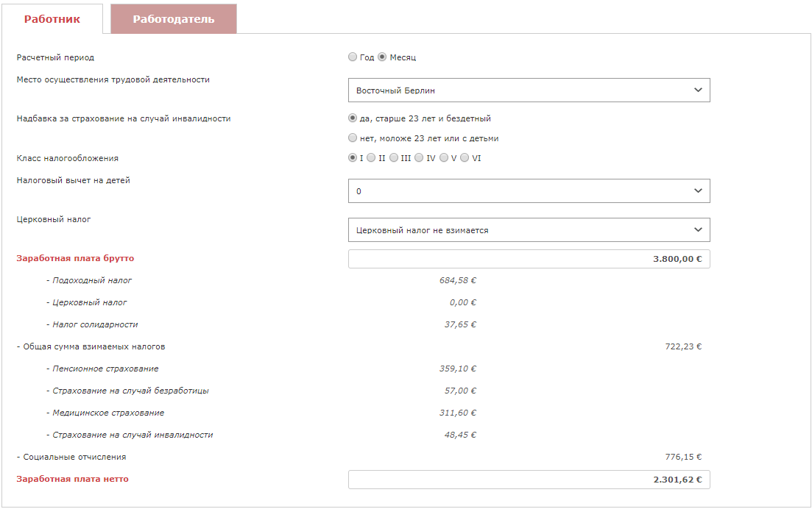Select Год as calculation period
The width and height of the screenshot is (812, 509).
pos(353,57)
